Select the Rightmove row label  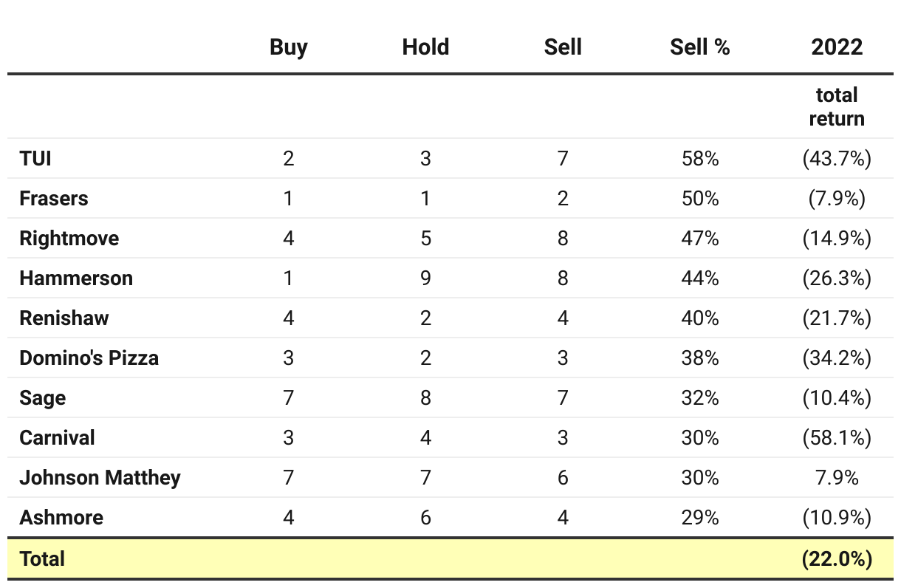coord(69,239)
